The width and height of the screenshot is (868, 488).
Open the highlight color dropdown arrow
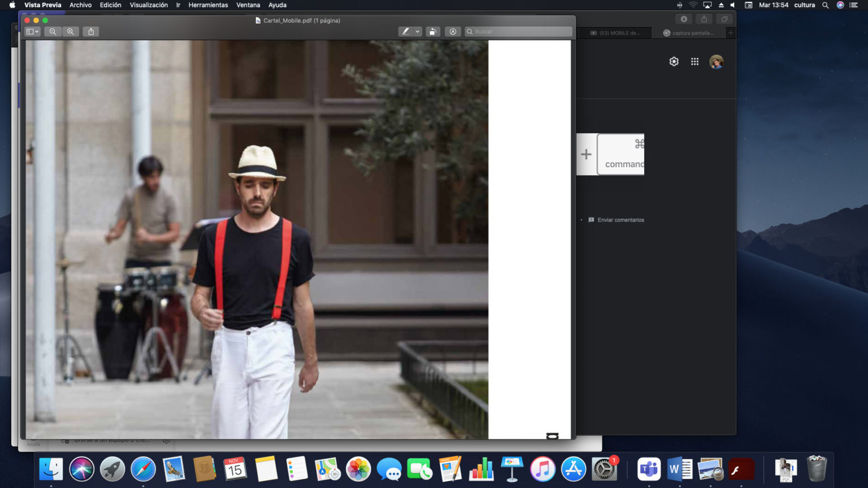tap(418, 32)
